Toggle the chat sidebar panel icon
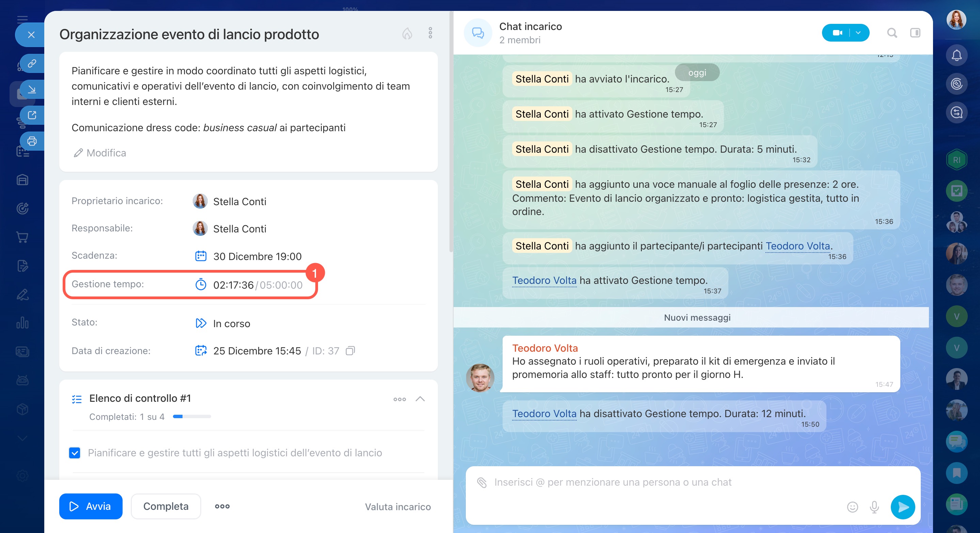This screenshot has width=980, height=533. coord(915,33)
